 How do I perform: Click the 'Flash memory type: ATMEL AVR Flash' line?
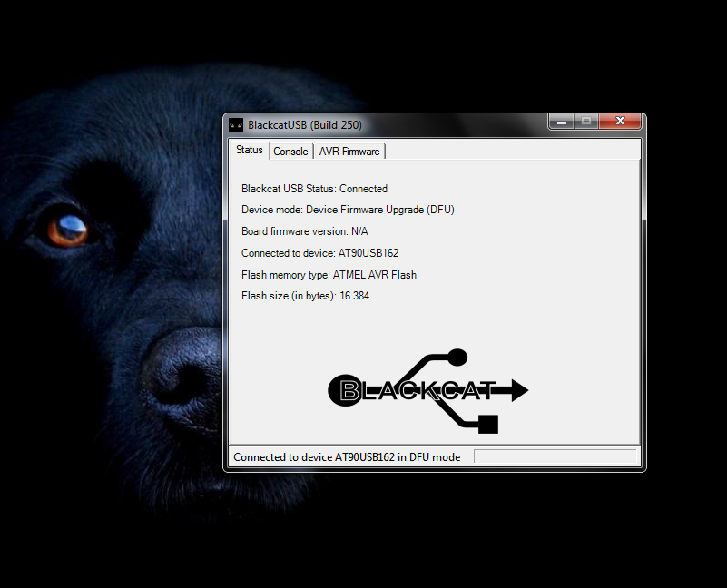[329, 274]
